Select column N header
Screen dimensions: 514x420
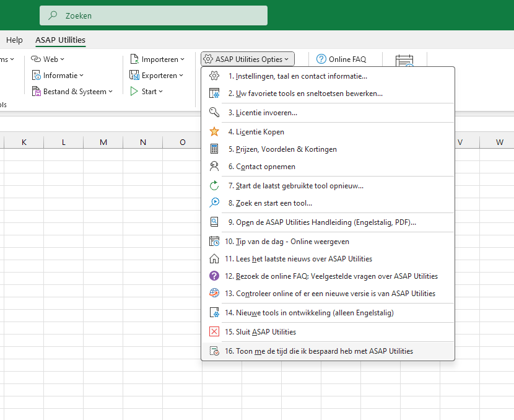(143, 142)
